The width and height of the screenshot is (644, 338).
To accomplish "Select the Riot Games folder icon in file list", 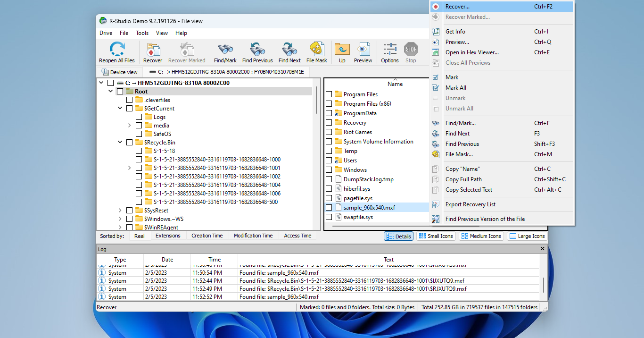I will [338, 132].
